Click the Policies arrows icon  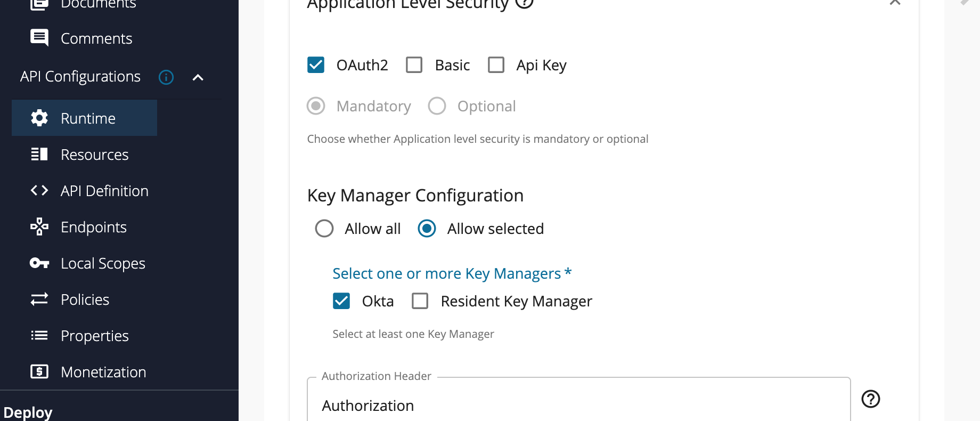pos(38,299)
